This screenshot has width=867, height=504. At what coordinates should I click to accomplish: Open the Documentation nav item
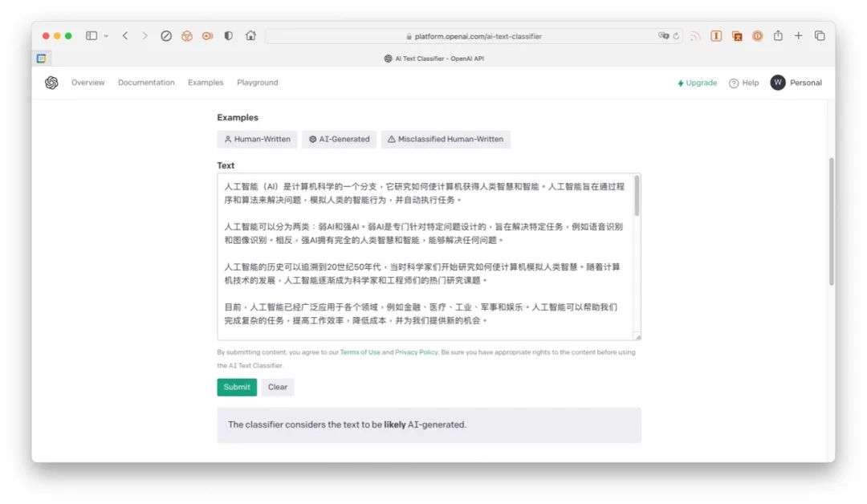[146, 83]
